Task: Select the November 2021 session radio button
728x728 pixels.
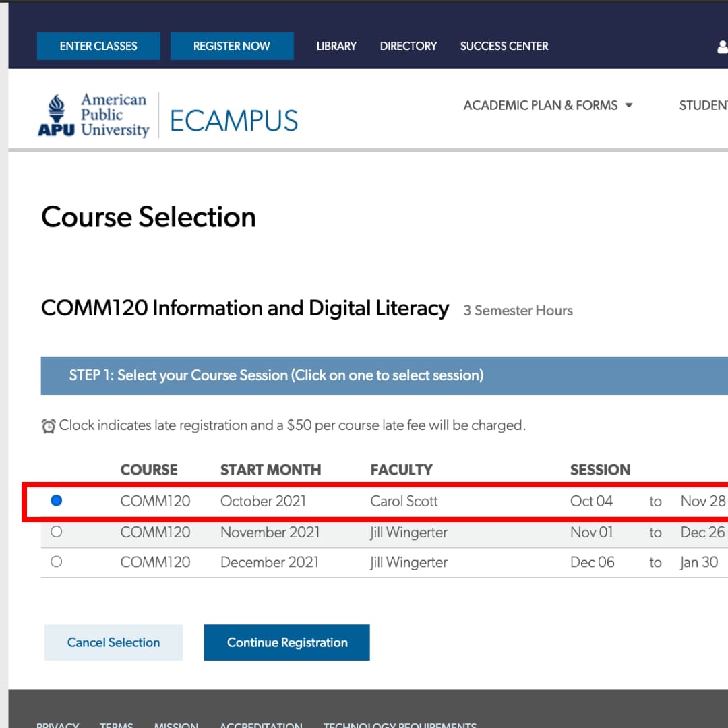Action: tap(57, 532)
